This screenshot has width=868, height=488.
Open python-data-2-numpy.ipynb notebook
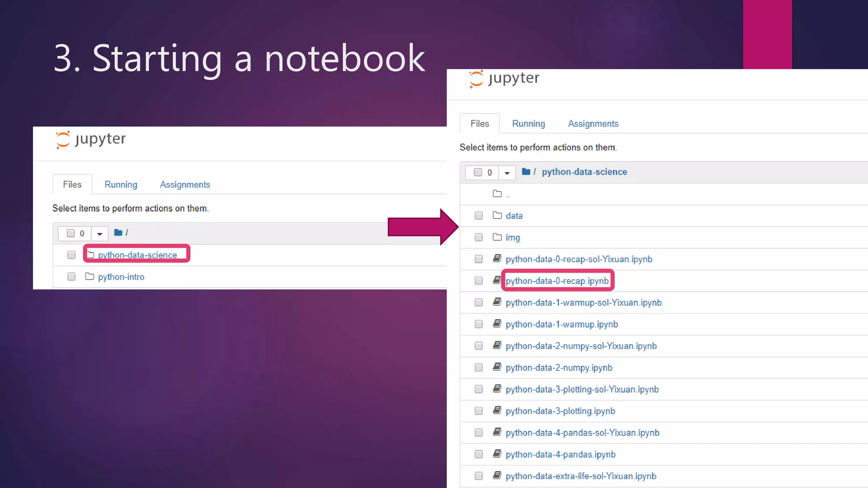(x=559, y=368)
